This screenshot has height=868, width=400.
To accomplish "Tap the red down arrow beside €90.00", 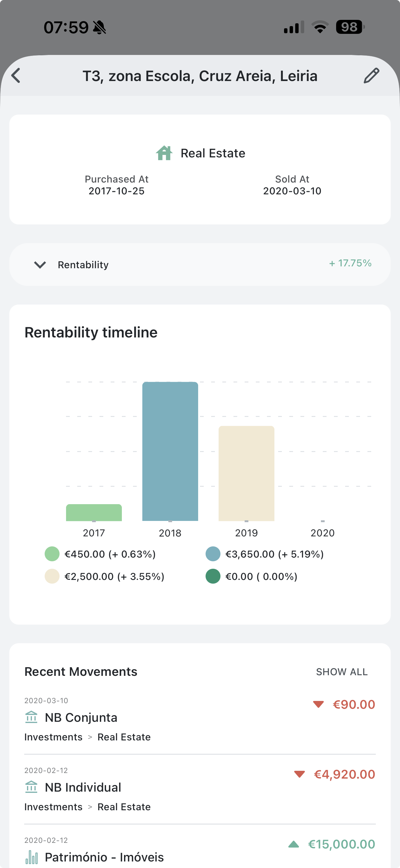I will [318, 704].
